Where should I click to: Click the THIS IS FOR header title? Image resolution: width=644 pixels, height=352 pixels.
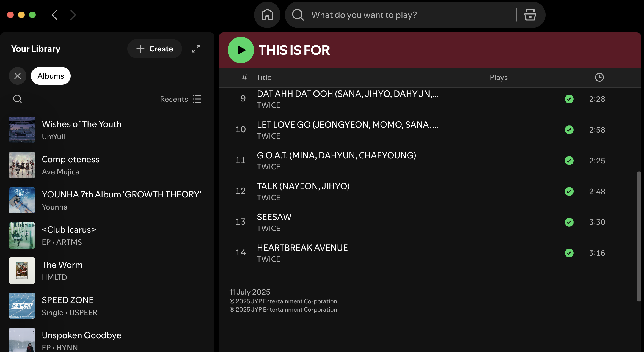294,50
